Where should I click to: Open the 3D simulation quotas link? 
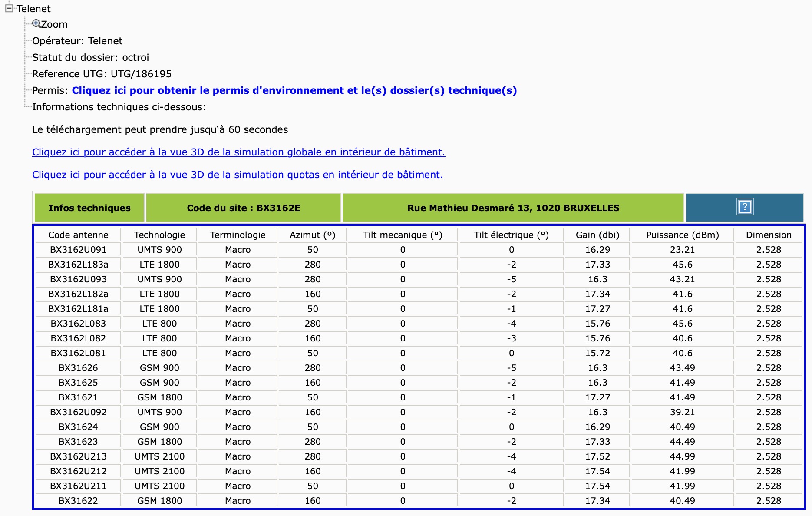(x=238, y=175)
